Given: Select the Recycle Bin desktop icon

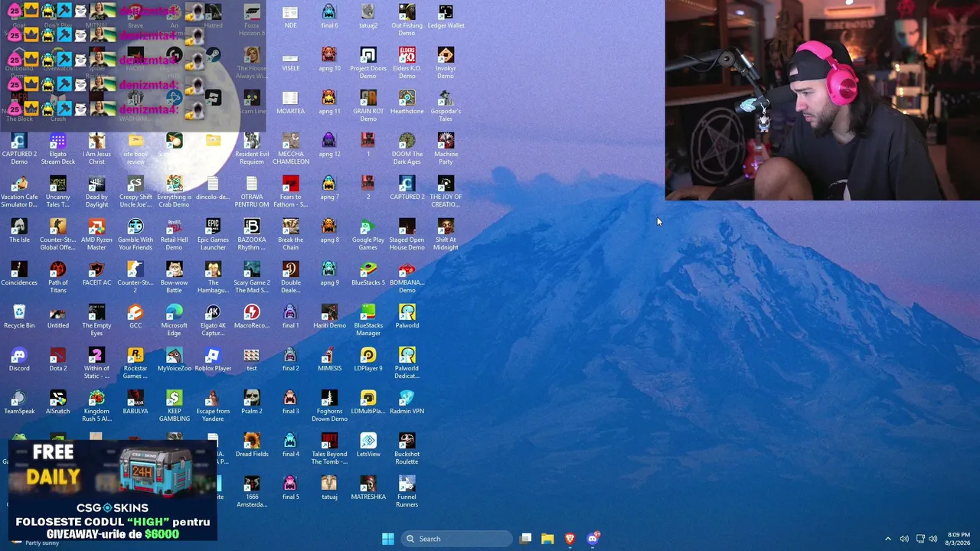Looking at the screenshot, I should point(19,317).
